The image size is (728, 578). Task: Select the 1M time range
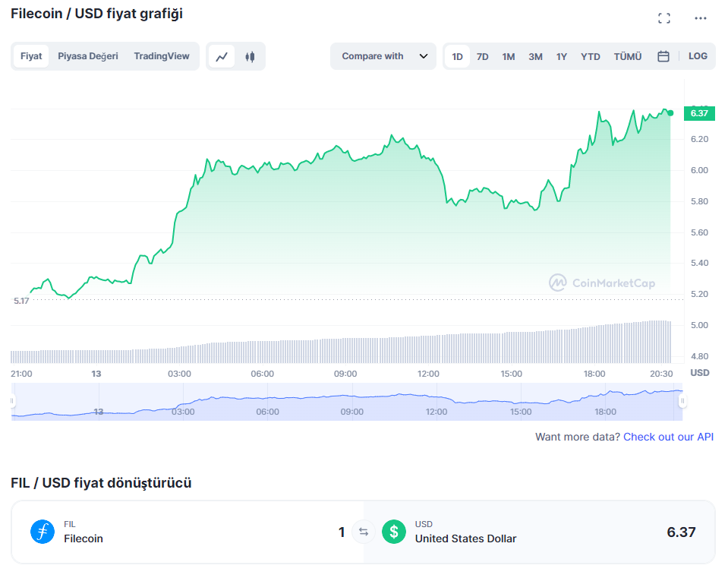click(x=509, y=57)
